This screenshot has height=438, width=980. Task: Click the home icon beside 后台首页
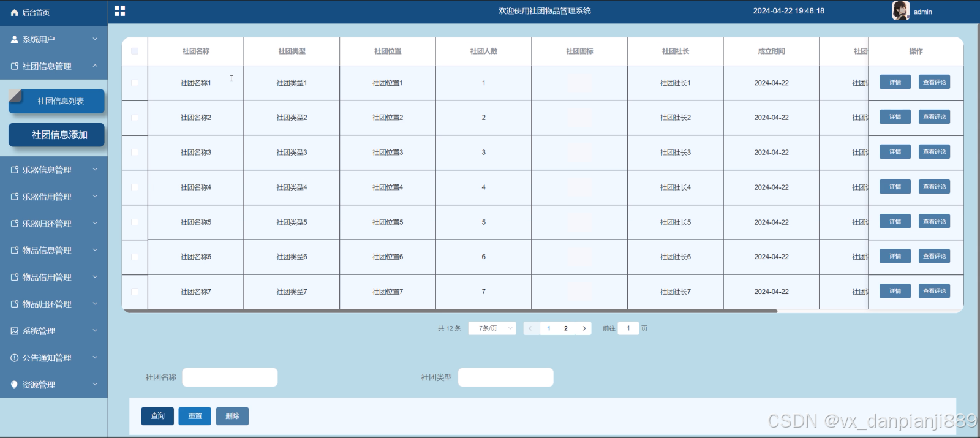coord(15,12)
